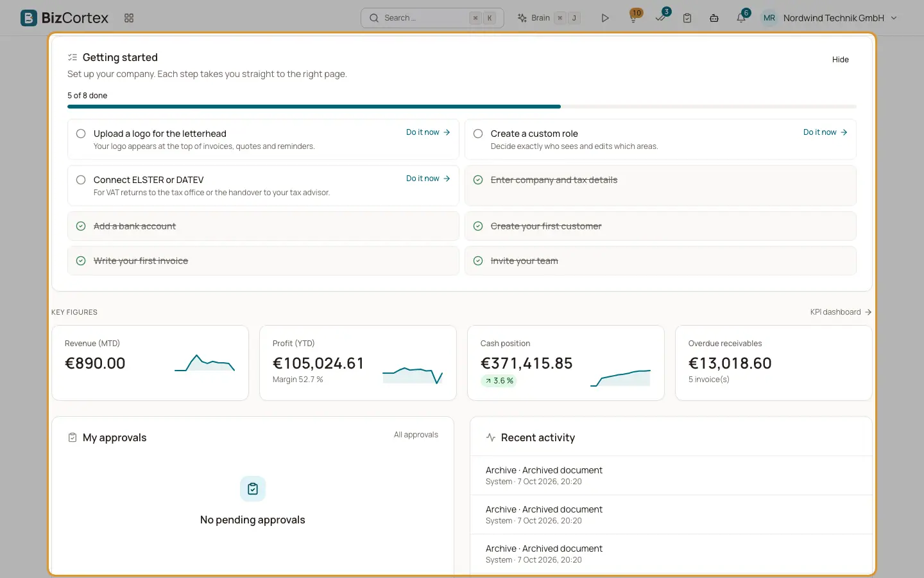This screenshot has width=924, height=578.
Task: Open the Revenue (MTD) card
Action: [150, 363]
